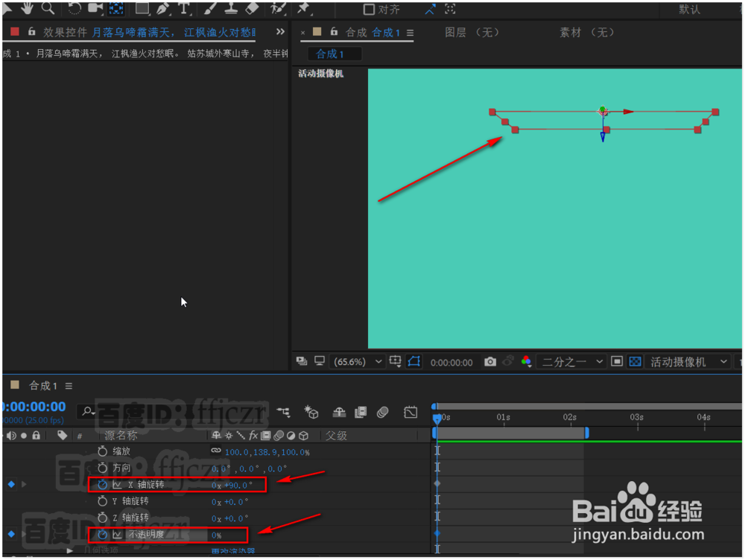The width and height of the screenshot is (745, 560).
Task: Open the composition mini-flowchart icon
Action: coord(284,412)
